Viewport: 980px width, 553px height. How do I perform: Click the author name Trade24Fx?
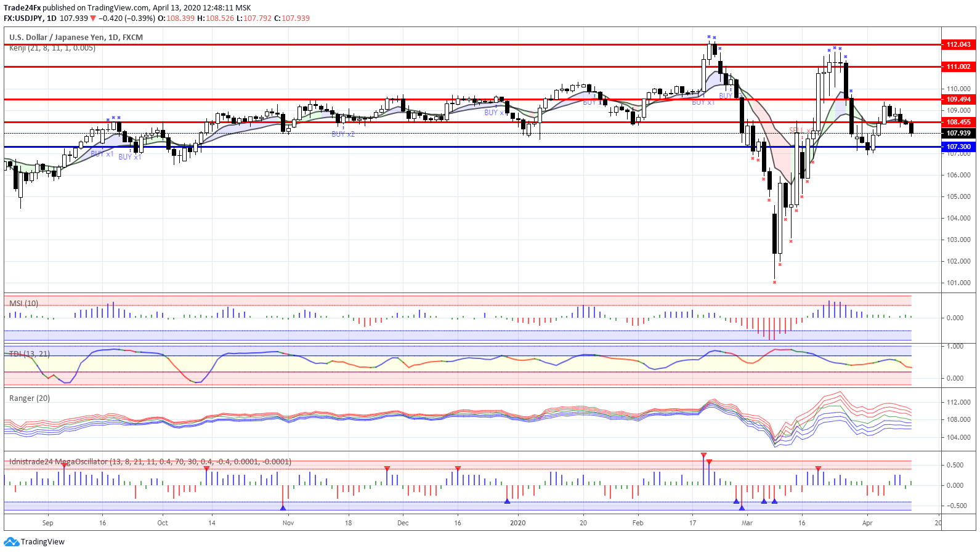[22, 8]
